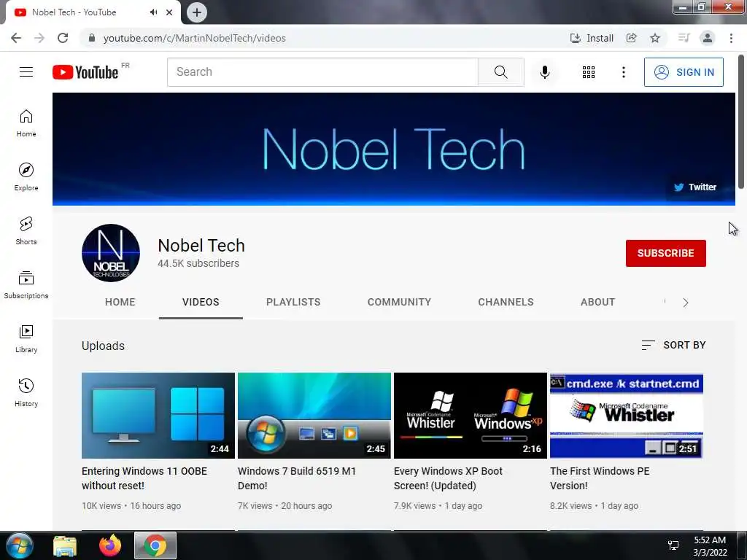Open the Twitter link on banner

tap(695, 187)
